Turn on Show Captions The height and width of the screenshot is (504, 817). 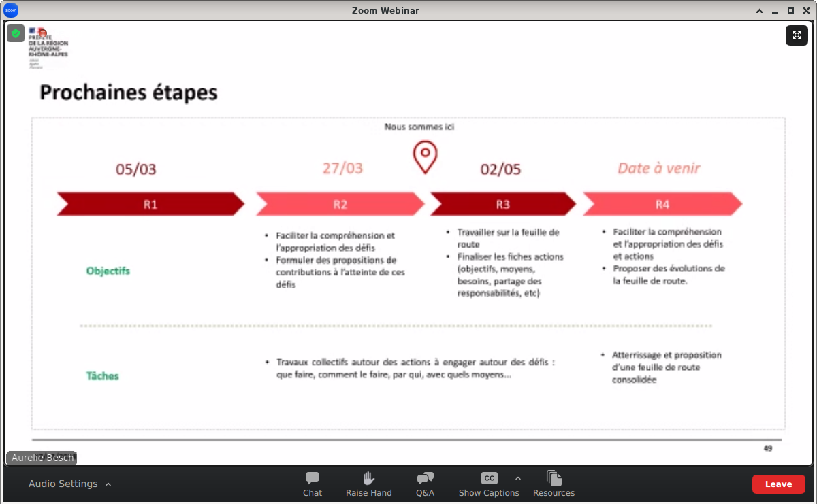[x=489, y=484]
